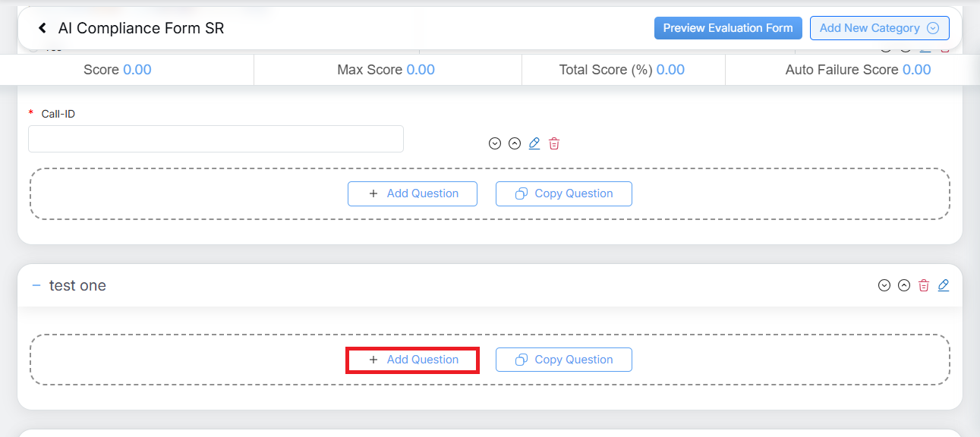This screenshot has height=437, width=980.
Task: Focus the Call-ID text input field
Action: pos(216,139)
